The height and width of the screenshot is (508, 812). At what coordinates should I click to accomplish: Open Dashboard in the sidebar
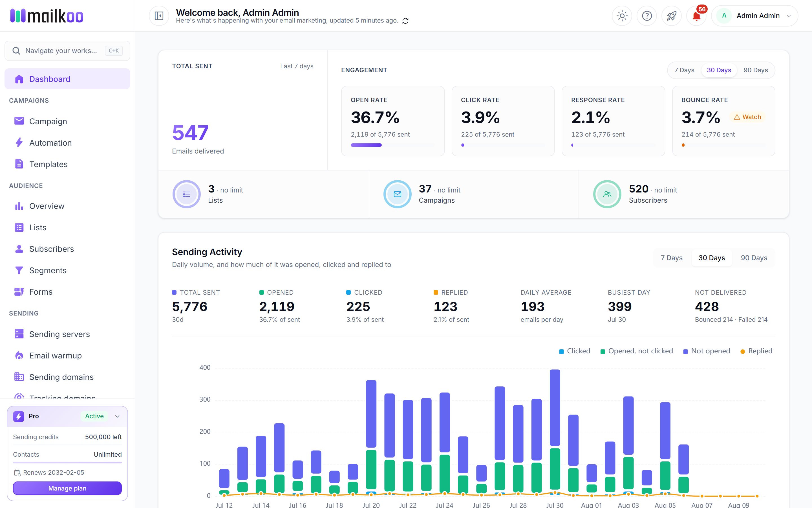(x=67, y=79)
